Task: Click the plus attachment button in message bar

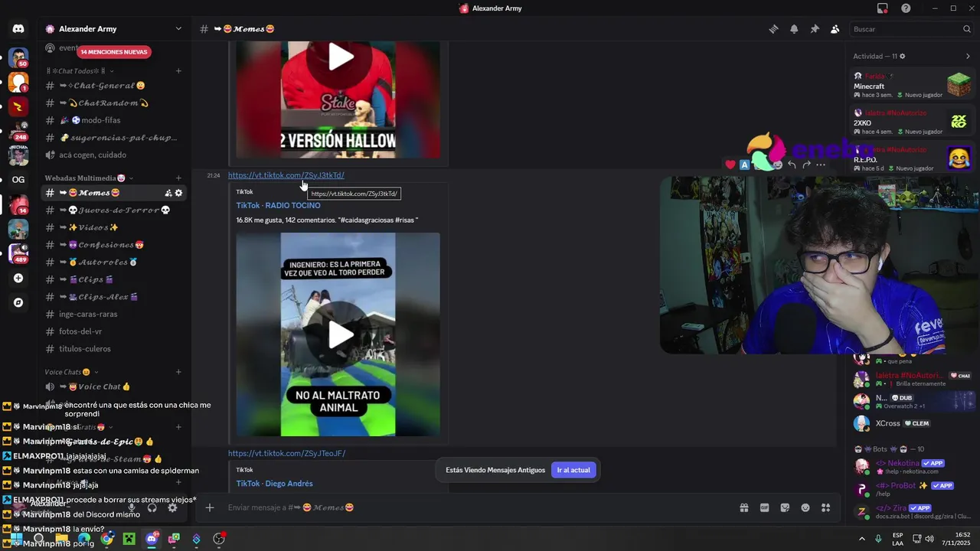Action: (x=209, y=507)
